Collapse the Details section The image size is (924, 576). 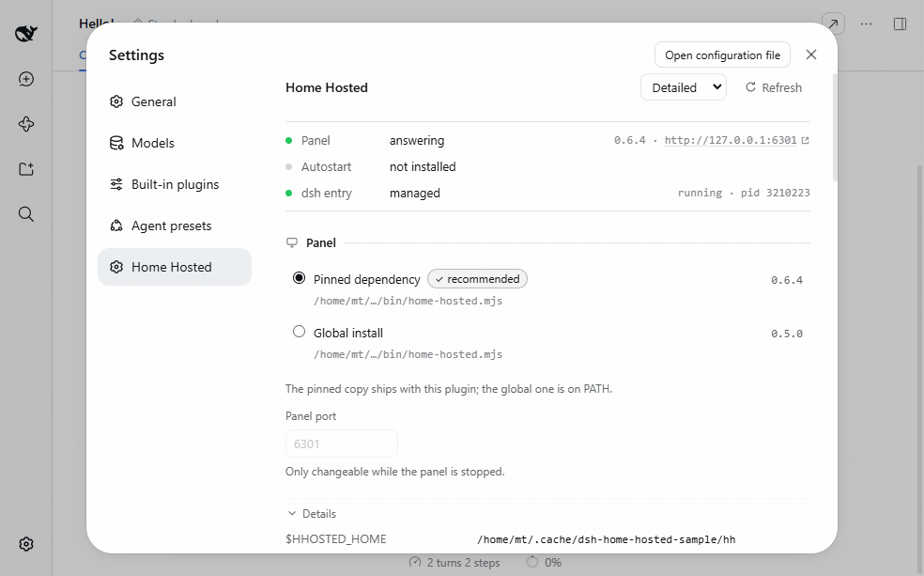(312, 513)
